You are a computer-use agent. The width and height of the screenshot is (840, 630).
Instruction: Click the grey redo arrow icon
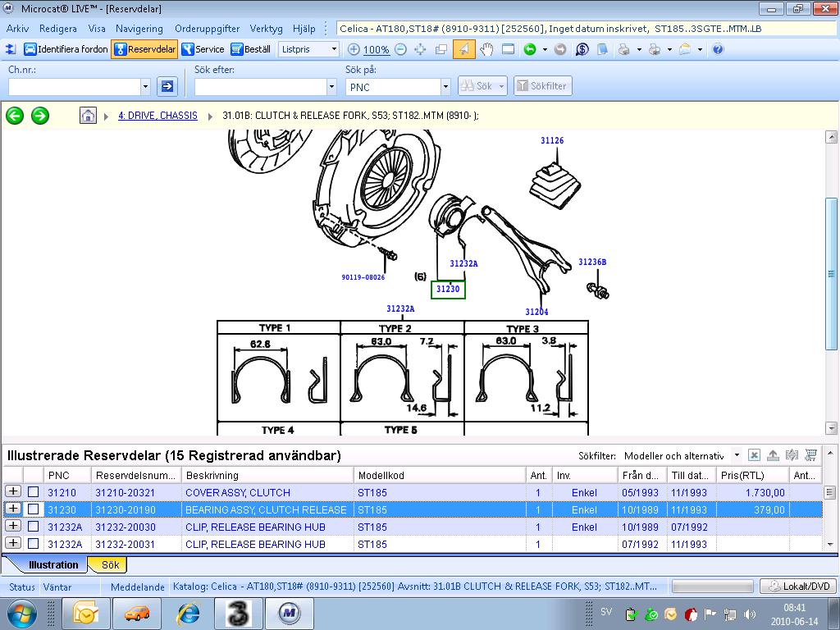click(559, 49)
